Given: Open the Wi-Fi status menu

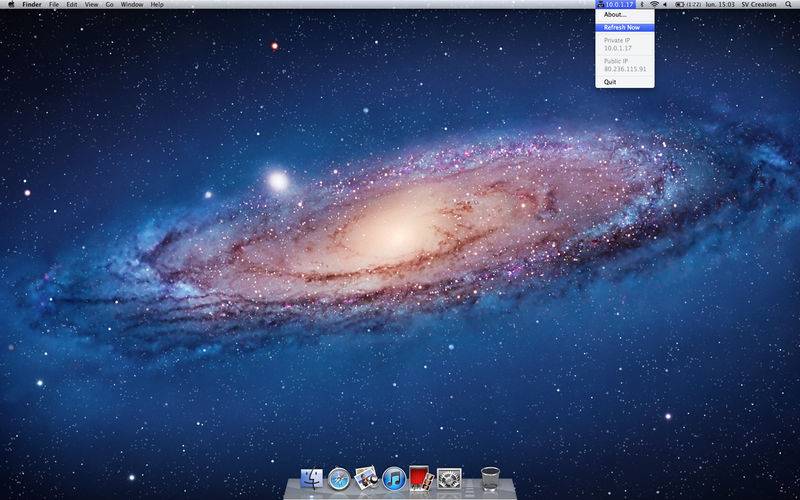Looking at the screenshot, I should pyautogui.click(x=654, y=5).
